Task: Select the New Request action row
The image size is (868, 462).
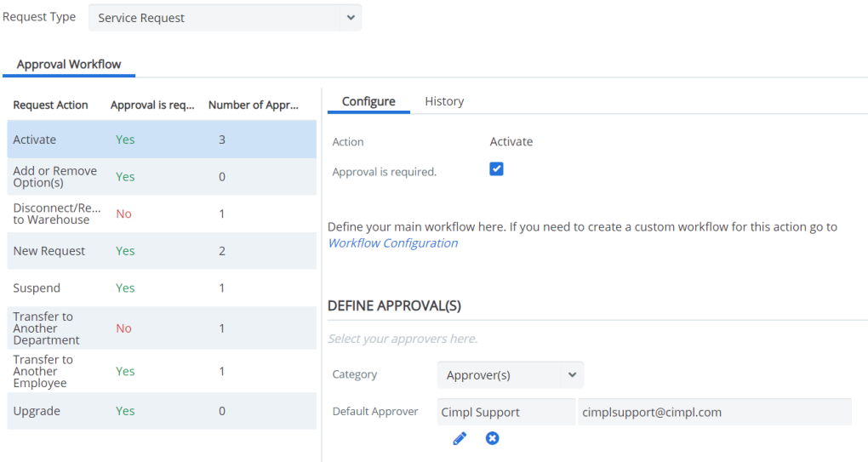Action: pos(162,251)
